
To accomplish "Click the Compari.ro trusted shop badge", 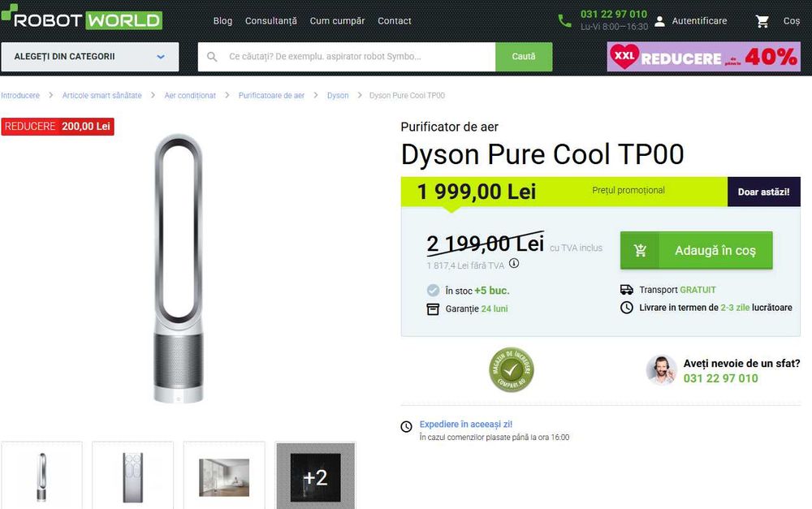I will click(x=511, y=369).
